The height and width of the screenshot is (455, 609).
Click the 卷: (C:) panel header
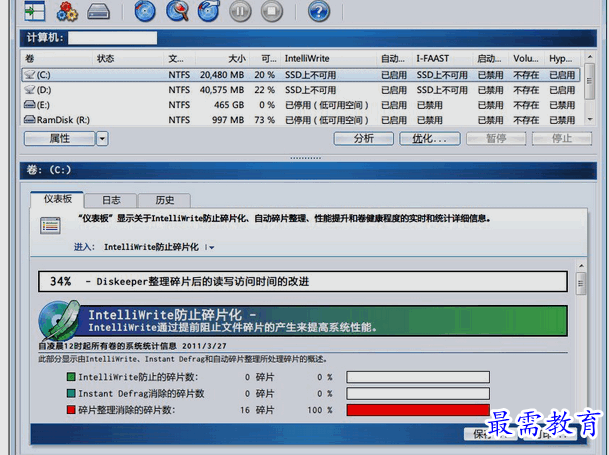(308, 170)
